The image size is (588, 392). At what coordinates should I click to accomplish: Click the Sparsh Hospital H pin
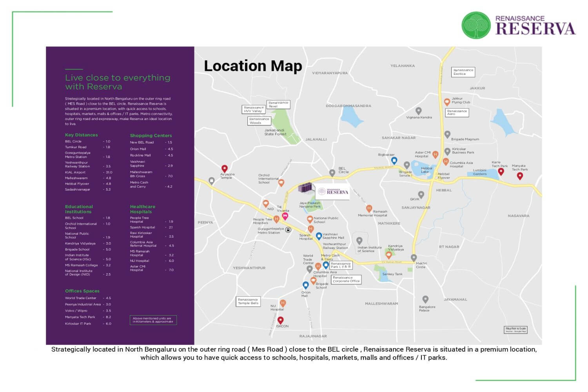click(311, 229)
